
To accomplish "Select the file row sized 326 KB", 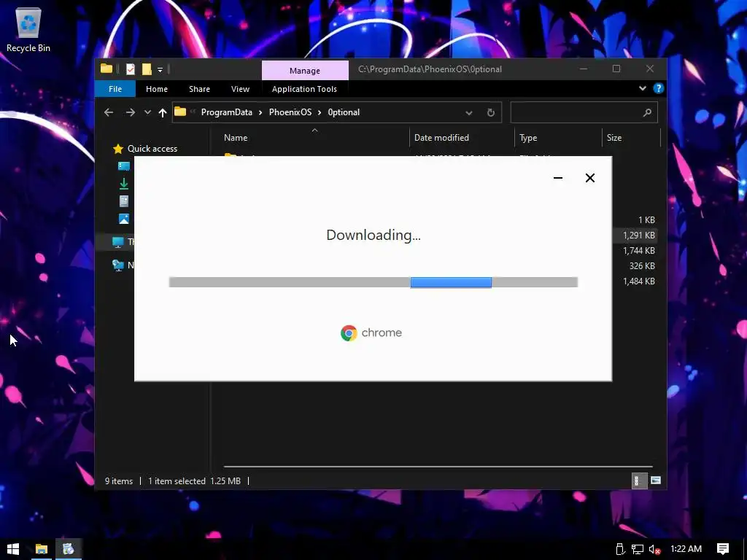I will coord(636,265).
